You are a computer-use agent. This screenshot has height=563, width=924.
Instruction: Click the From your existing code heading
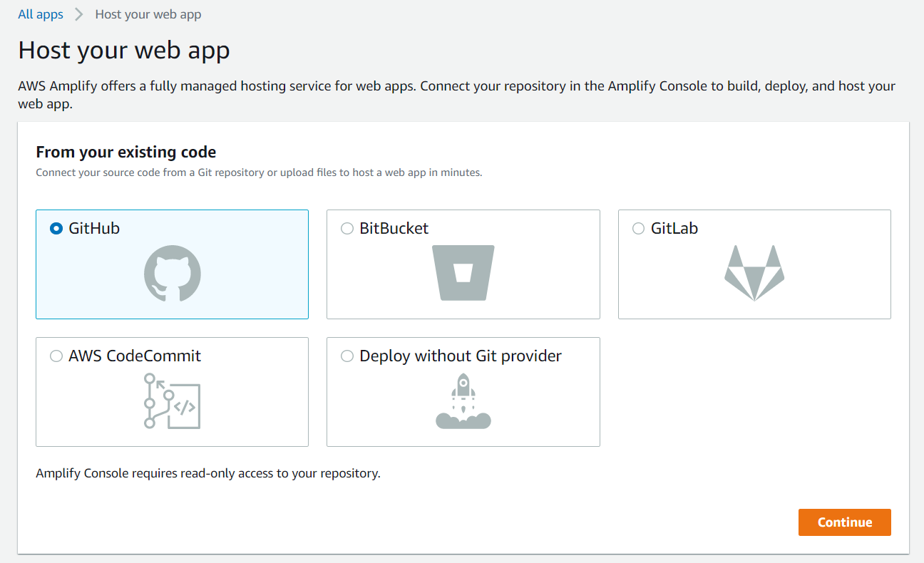(x=126, y=152)
